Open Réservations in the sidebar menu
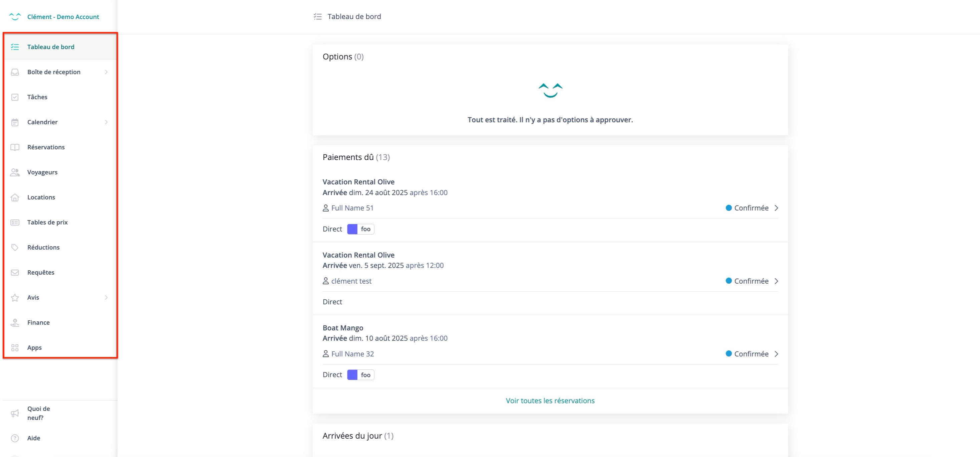 coord(46,147)
